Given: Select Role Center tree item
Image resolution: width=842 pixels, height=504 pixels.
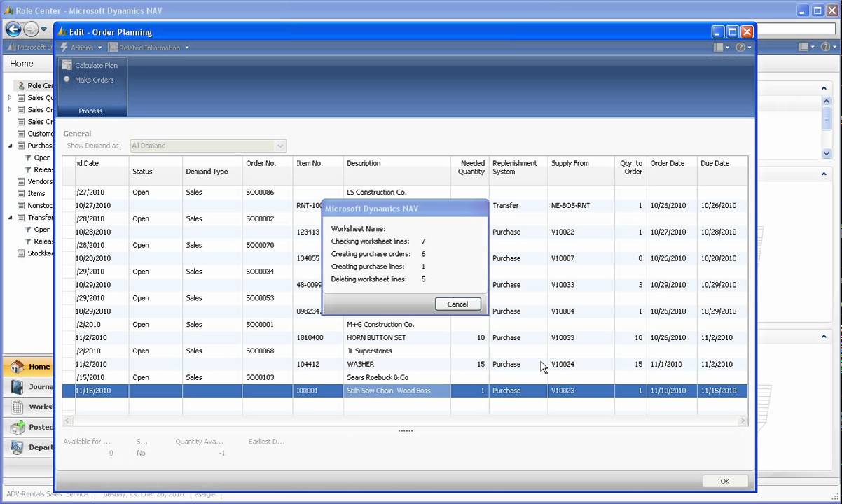Looking at the screenshot, I should point(34,85).
